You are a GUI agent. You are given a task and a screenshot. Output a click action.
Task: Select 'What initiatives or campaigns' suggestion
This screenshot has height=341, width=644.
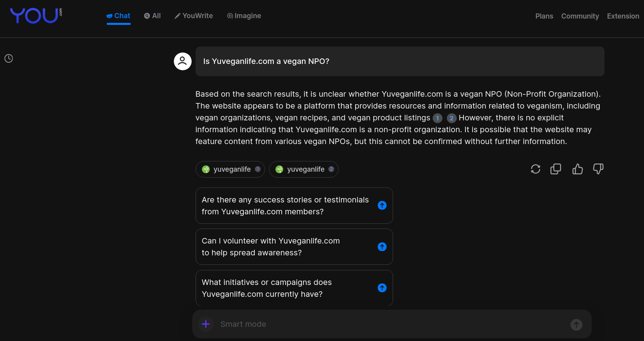pos(294,288)
